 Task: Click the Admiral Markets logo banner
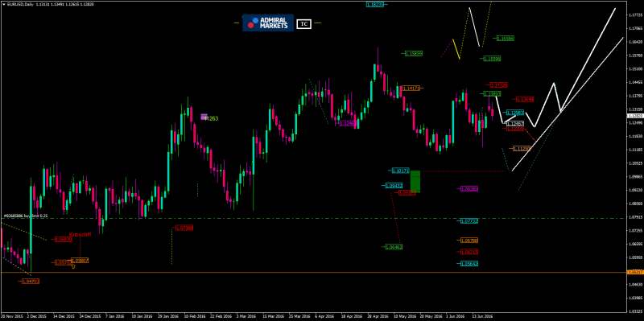click(x=268, y=23)
